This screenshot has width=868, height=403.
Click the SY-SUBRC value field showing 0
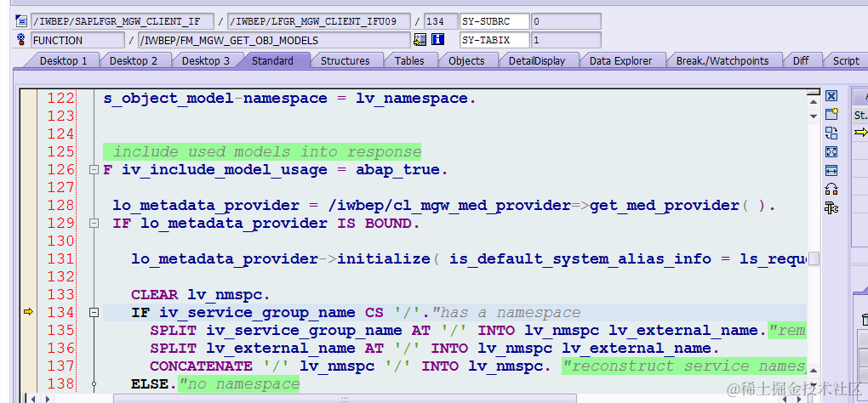tap(566, 21)
